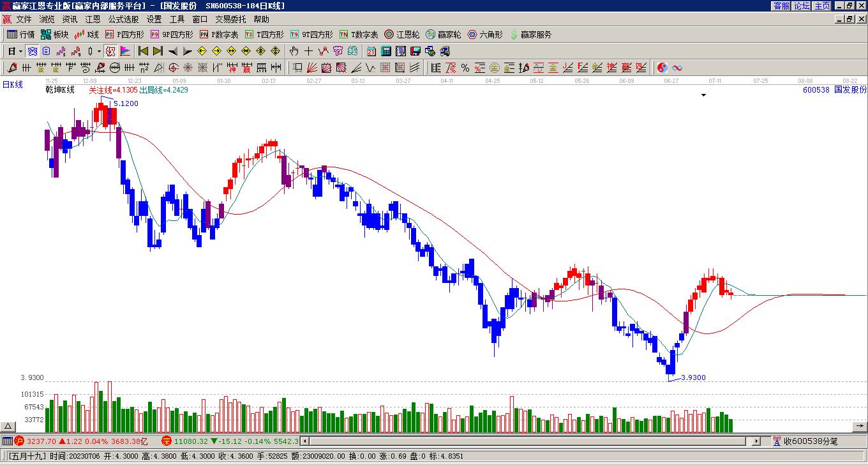The image size is (868, 465).
Task: Click the calendar date icon
Action: pos(371,51)
